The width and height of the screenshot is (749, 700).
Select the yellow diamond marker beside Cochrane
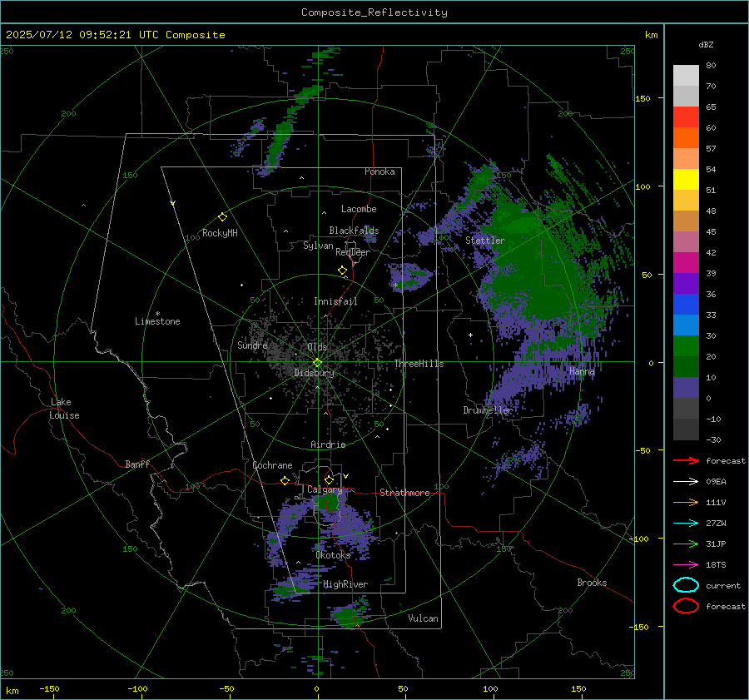(285, 480)
